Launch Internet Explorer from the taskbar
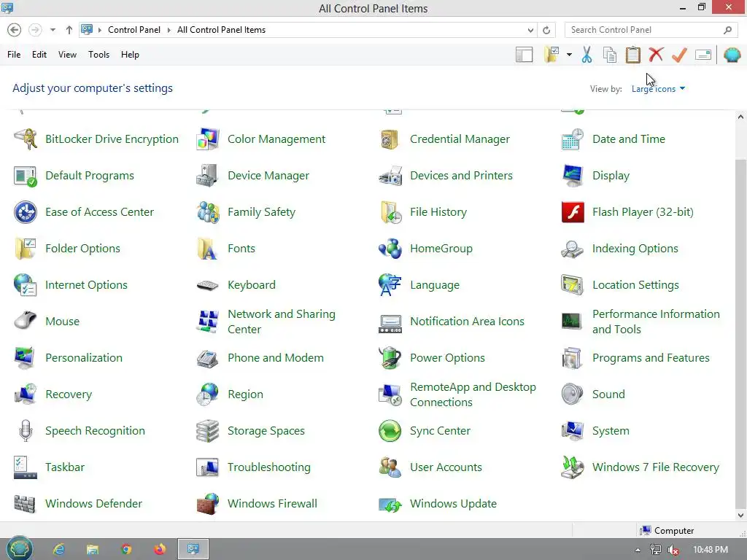This screenshot has width=747, height=560. coord(59,550)
